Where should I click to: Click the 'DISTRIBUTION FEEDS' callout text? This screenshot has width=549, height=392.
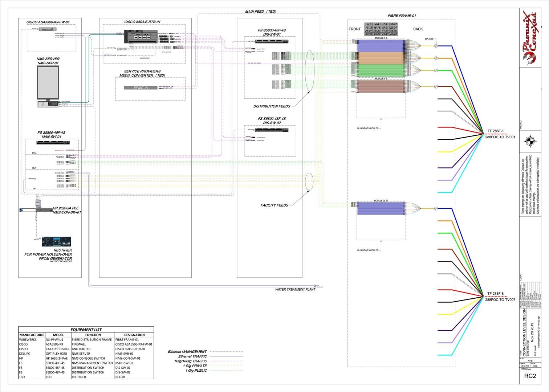pos(272,106)
